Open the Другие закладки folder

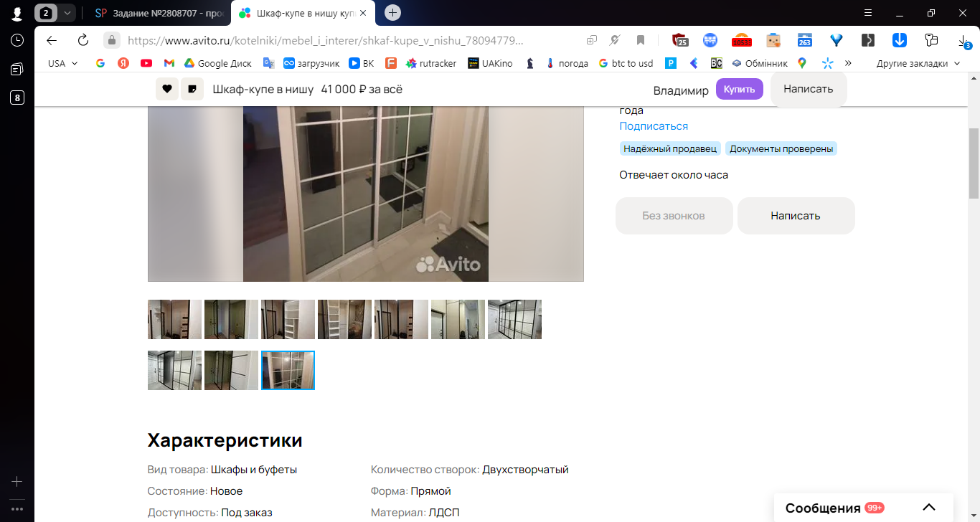[x=918, y=63]
